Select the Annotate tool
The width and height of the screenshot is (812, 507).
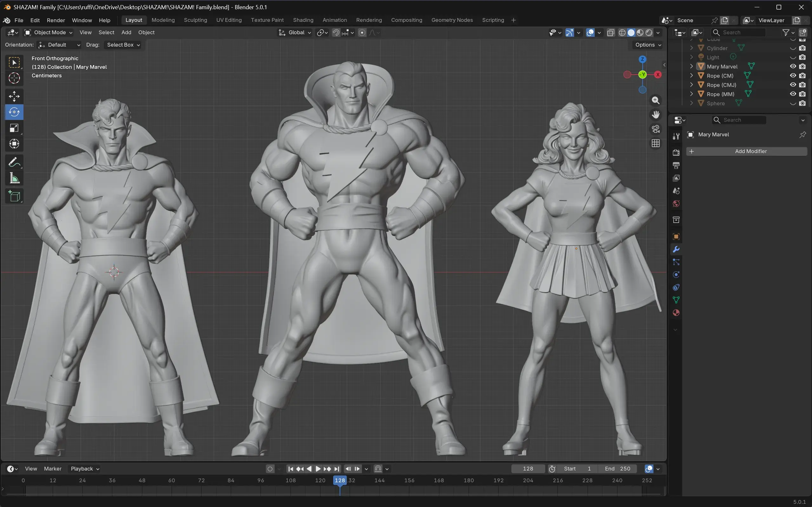tap(14, 163)
